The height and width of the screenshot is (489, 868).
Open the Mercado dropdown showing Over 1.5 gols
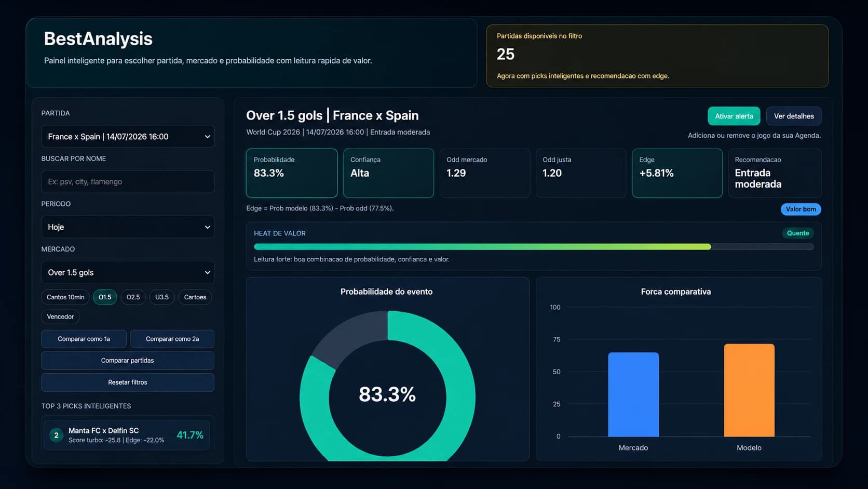coord(128,272)
